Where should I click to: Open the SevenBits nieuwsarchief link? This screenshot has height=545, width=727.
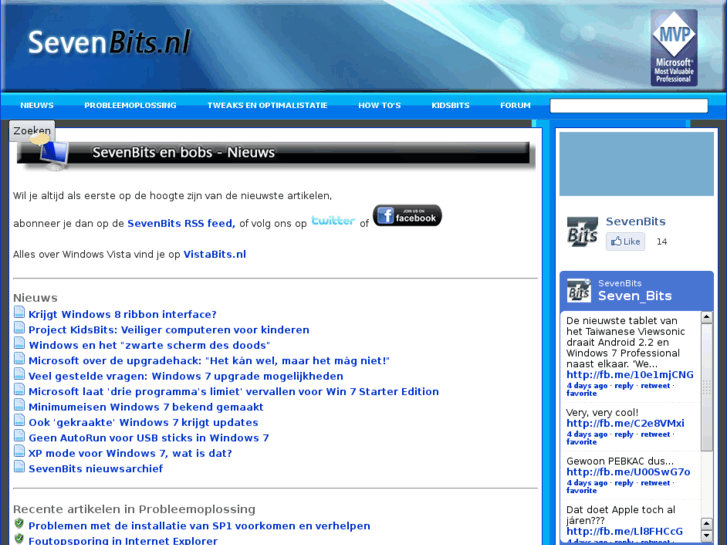96,468
